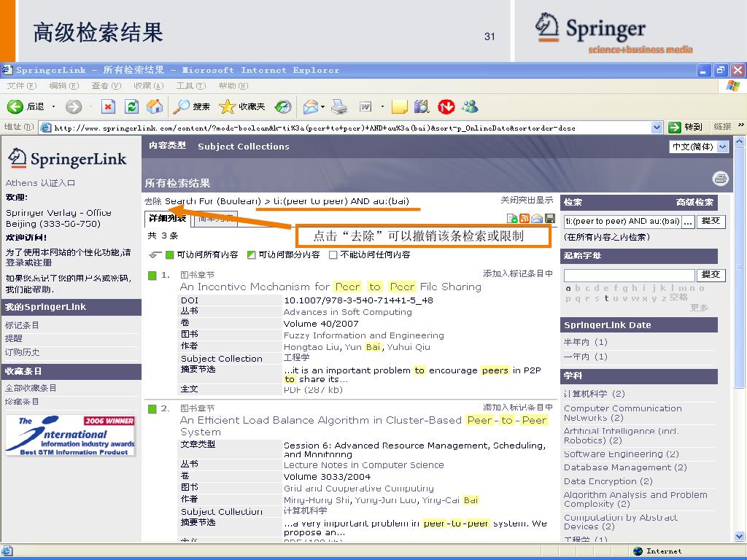The image size is (747, 560).
Task: Click the 转到 Go button
Action: [x=686, y=127]
